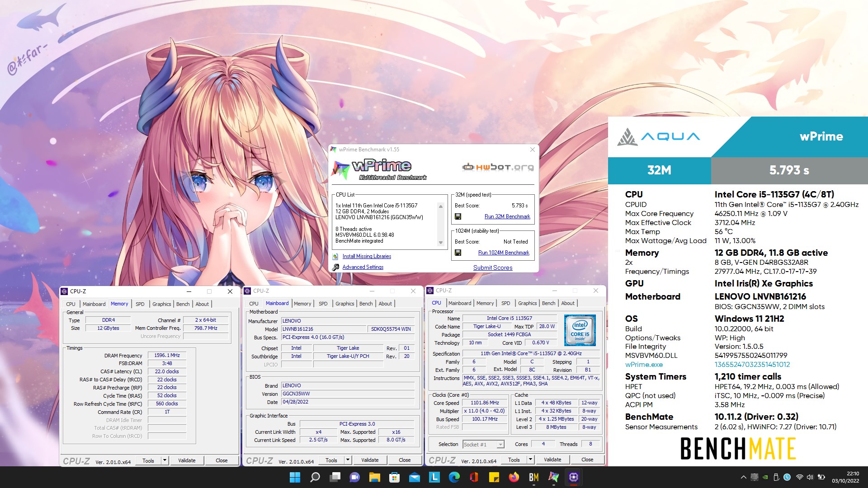Click the Code Name Tiger Lake-U field

pyautogui.click(x=487, y=326)
